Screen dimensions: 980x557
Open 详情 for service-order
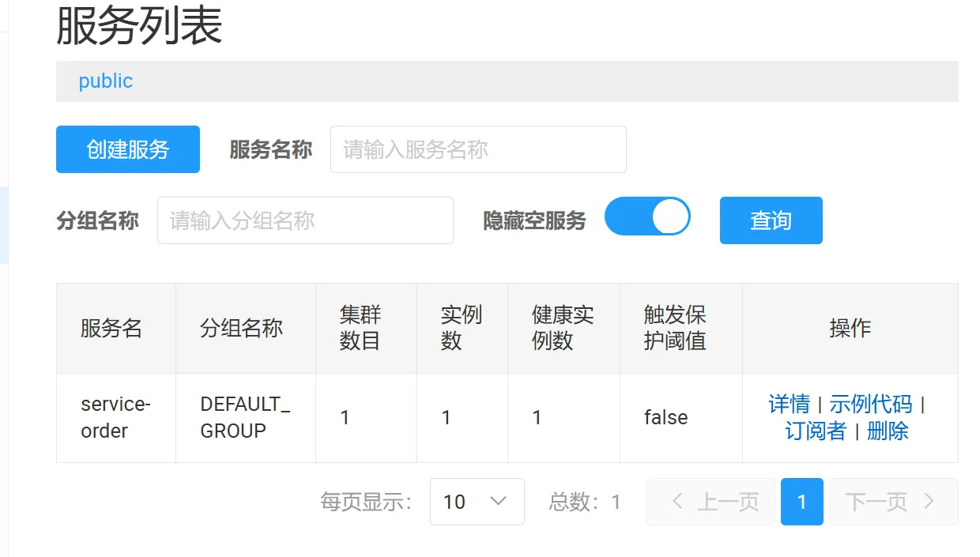789,405
